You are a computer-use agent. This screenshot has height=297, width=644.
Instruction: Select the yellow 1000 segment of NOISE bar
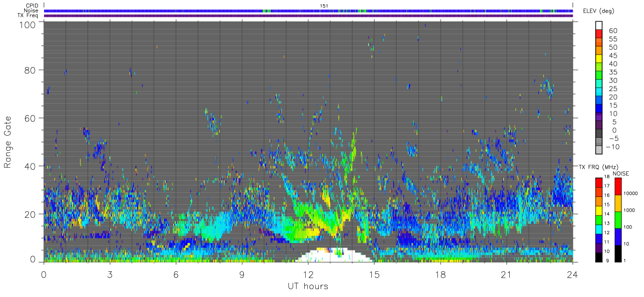(x=618, y=203)
